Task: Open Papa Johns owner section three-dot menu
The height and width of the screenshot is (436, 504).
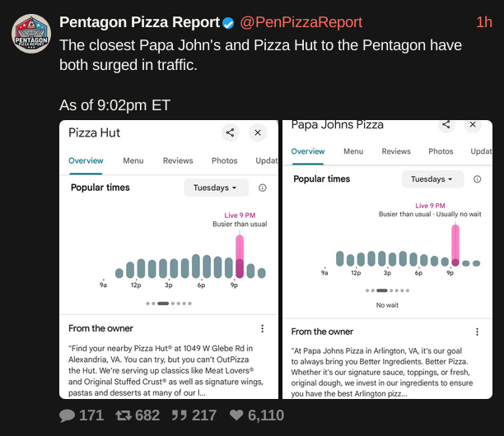Action: 476,331
